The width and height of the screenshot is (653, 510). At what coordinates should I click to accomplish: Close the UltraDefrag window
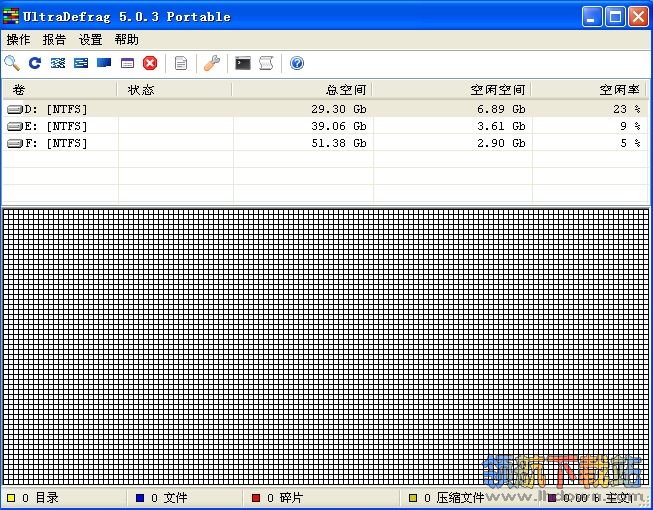638,17
